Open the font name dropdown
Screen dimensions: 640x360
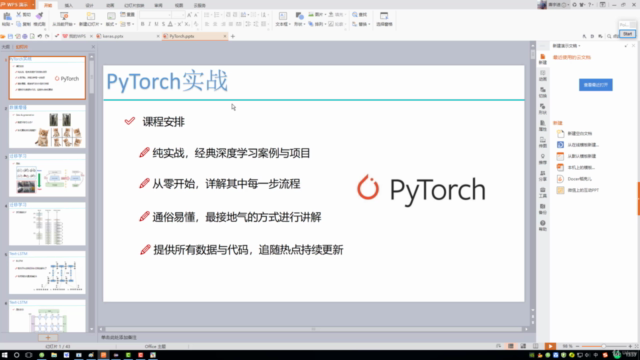pos(169,15)
